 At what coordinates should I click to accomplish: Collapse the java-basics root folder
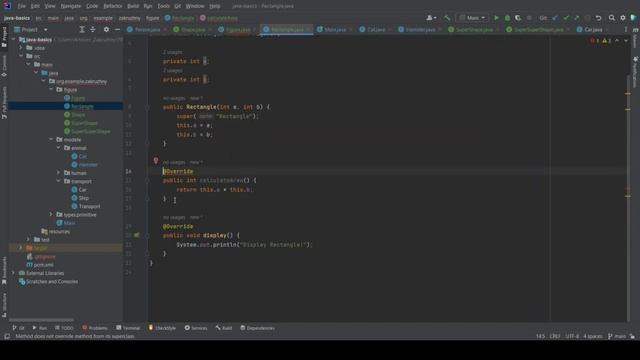14,40
